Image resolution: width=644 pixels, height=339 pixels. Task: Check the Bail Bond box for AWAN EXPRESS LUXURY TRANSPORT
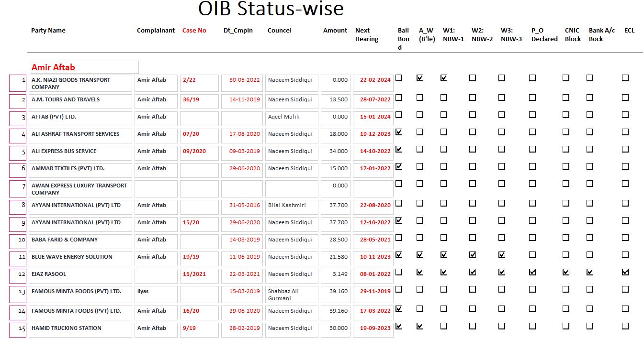click(x=399, y=184)
